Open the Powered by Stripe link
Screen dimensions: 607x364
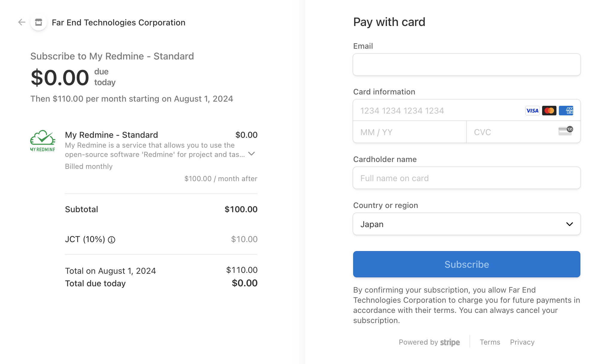(429, 342)
